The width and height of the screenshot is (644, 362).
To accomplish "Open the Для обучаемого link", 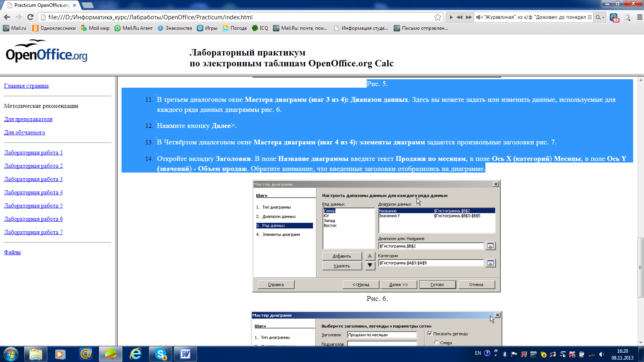I will click(25, 132).
